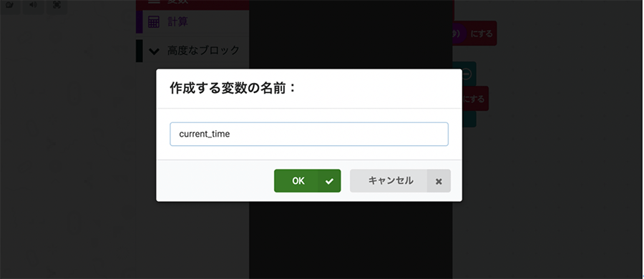This screenshot has height=279, width=644.
Task: Click the fullscreen icon at top left
Action: [x=57, y=4]
